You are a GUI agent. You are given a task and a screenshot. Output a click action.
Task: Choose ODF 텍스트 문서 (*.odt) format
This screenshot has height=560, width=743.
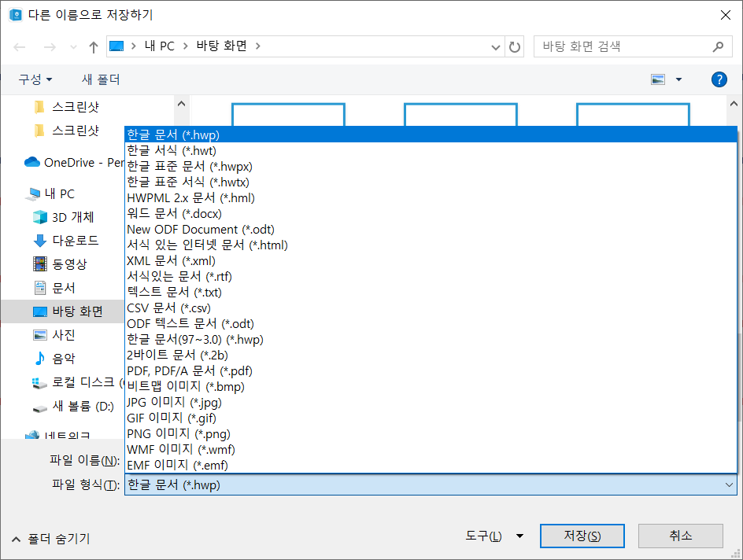431,324
